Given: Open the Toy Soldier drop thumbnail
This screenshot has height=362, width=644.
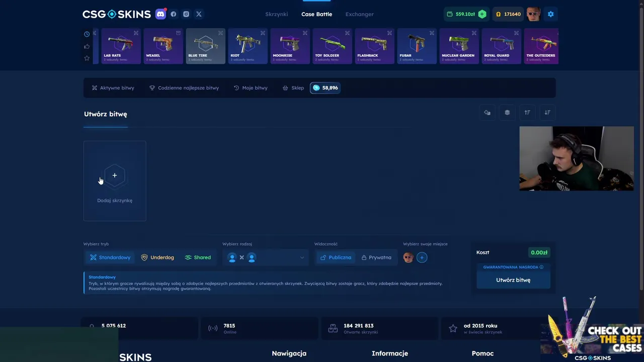Looking at the screenshot, I should (332, 46).
